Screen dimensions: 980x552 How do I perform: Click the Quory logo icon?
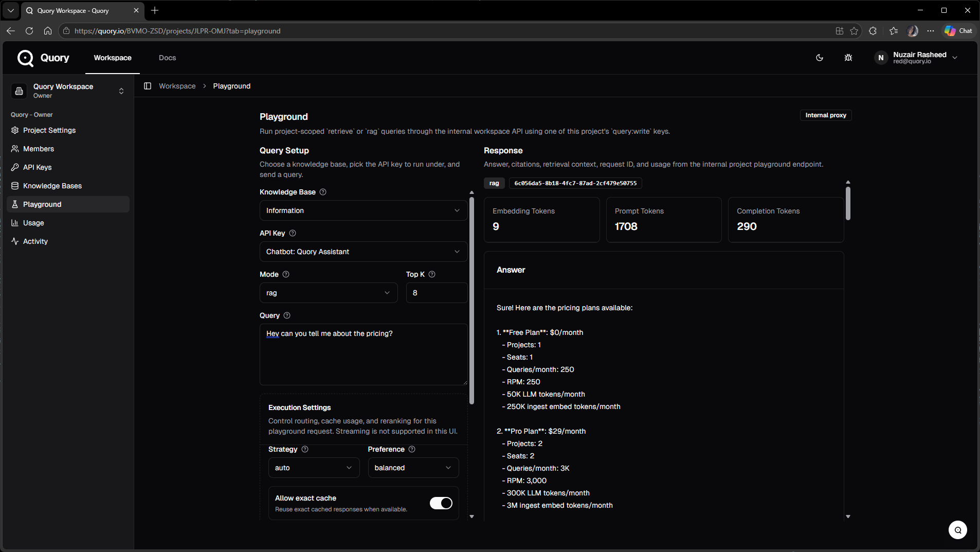pyautogui.click(x=25, y=58)
